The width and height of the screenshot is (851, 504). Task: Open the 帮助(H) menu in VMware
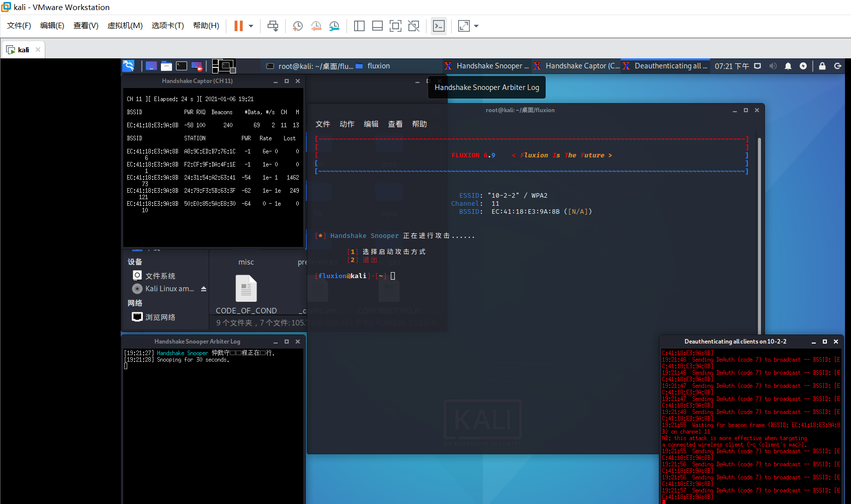tap(206, 26)
